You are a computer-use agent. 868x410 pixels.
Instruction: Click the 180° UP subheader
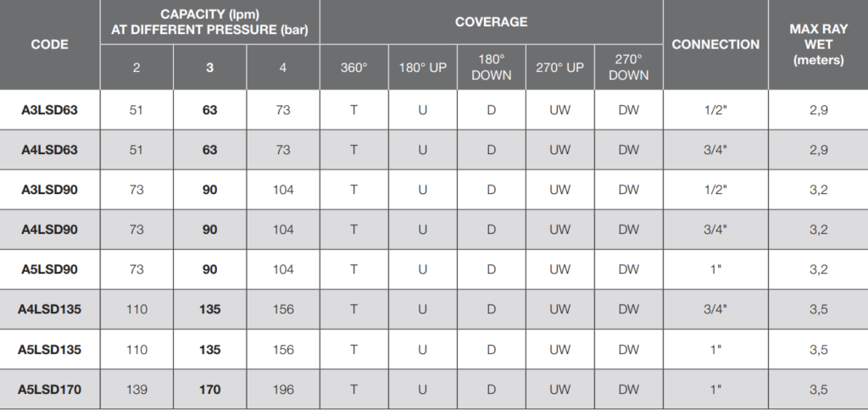pyautogui.click(x=422, y=67)
